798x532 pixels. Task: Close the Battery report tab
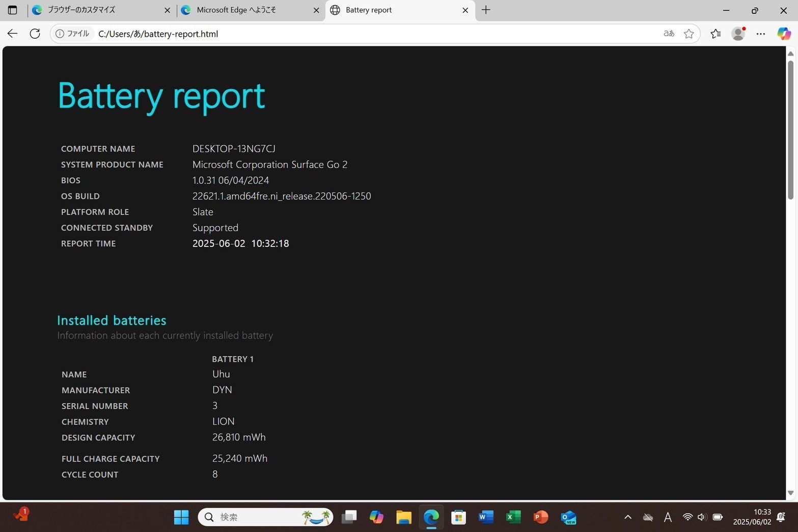[x=465, y=10]
